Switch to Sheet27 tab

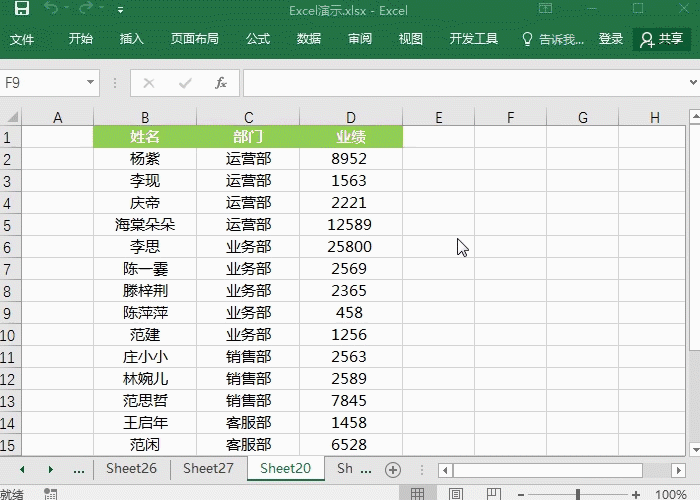click(x=208, y=468)
